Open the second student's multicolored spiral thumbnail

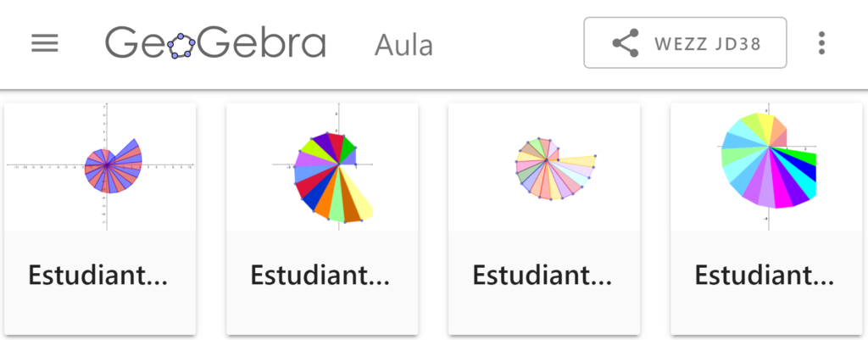click(x=322, y=166)
